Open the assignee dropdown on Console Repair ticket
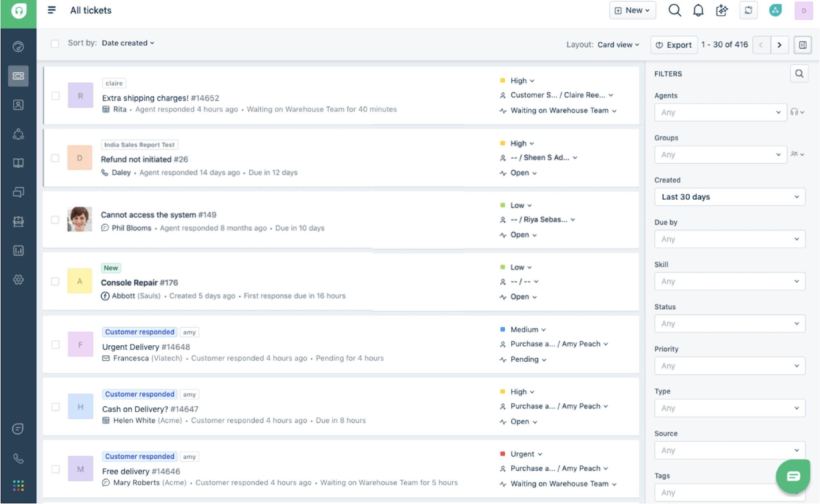Screen dimensions: 820x504 point(524,282)
